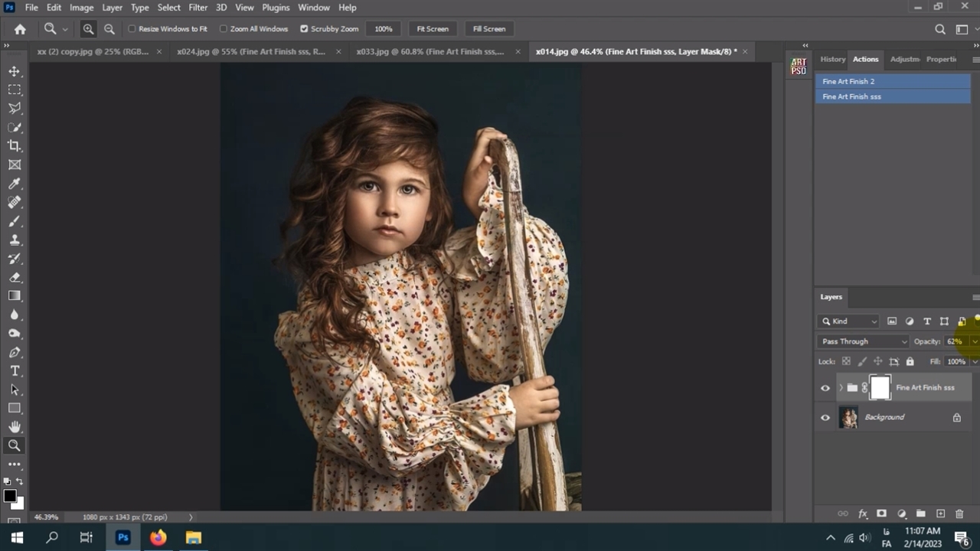Viewport: 980px width, 551px height.
Task: Open Firefox from the taskbar
Action: (158, 538)
